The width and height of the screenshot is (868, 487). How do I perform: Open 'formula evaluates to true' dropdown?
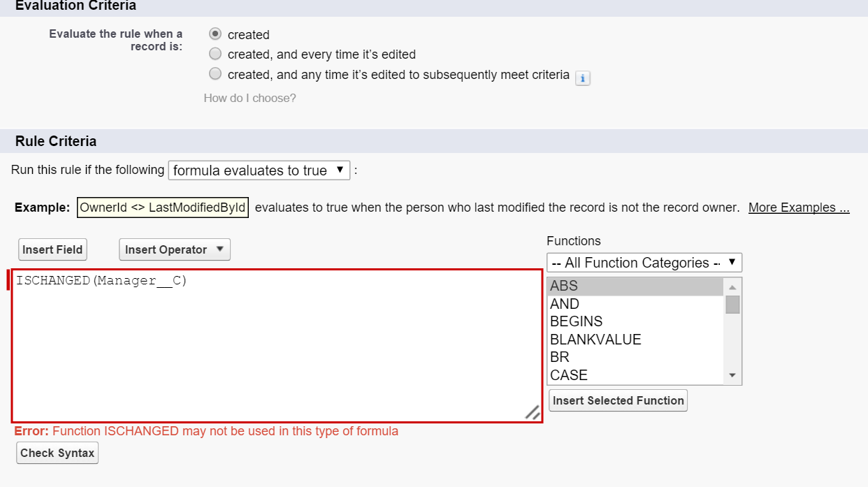pyautogui.click(x=259, y=170)
